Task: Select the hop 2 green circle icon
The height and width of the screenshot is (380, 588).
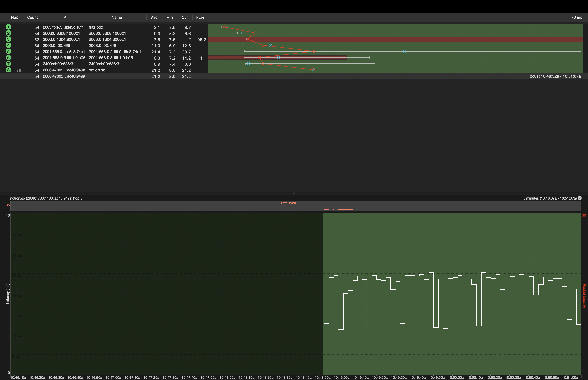Action: [x=8, y=33]
